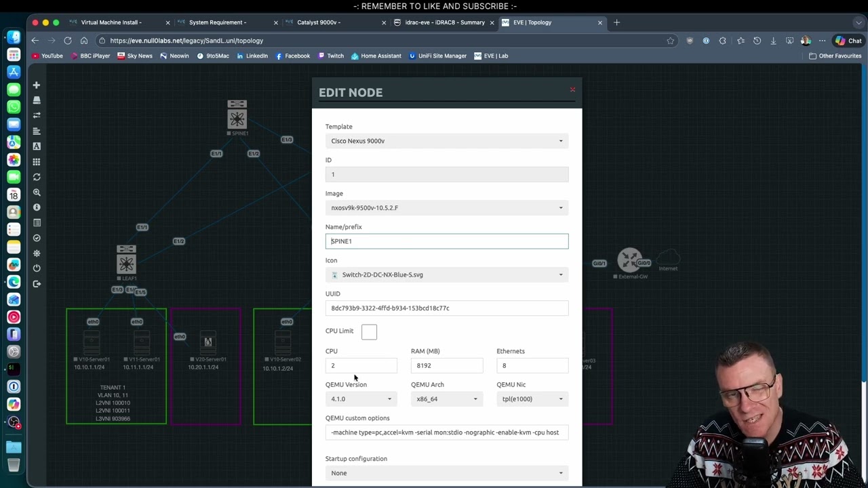Click the Name/prefix field SPINE1

[x=447, y=241]
